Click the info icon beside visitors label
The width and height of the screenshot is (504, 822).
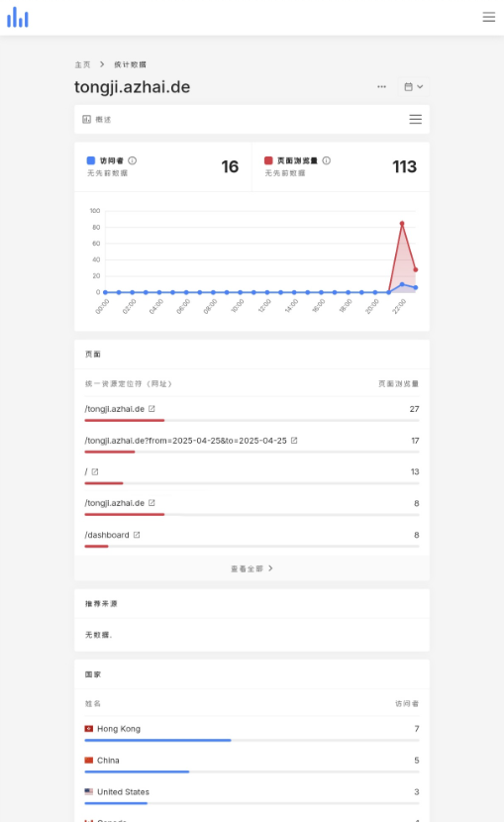[133, 160]
